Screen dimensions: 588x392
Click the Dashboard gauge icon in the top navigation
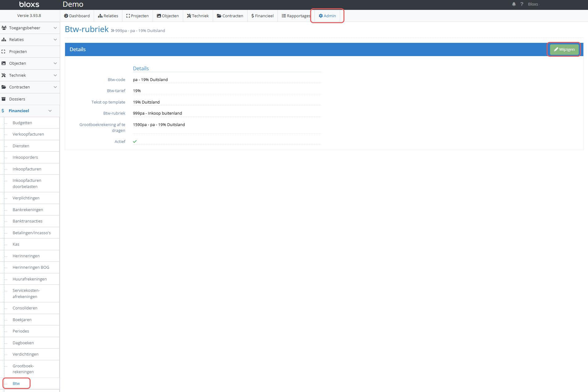point(66,16)
